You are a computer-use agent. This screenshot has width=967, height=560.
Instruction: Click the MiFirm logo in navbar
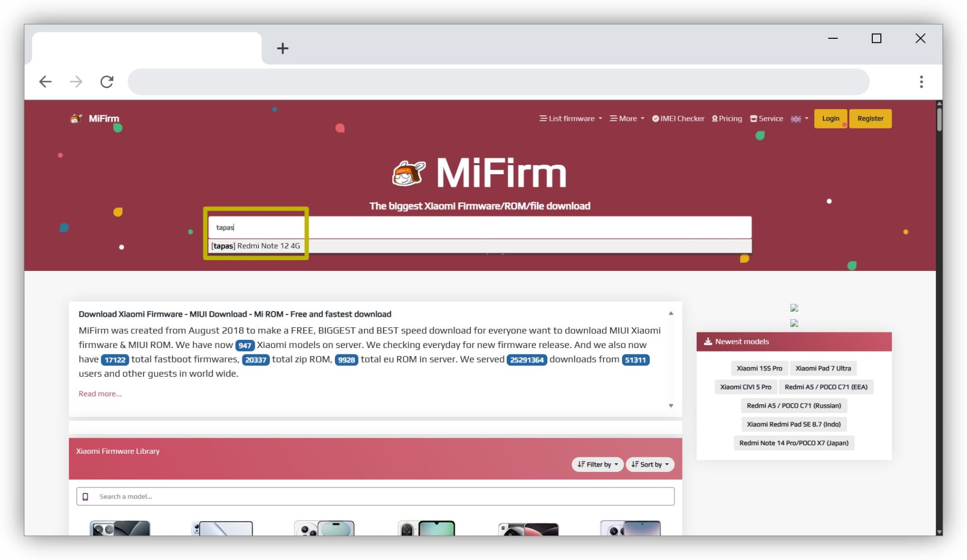(95, 118)
